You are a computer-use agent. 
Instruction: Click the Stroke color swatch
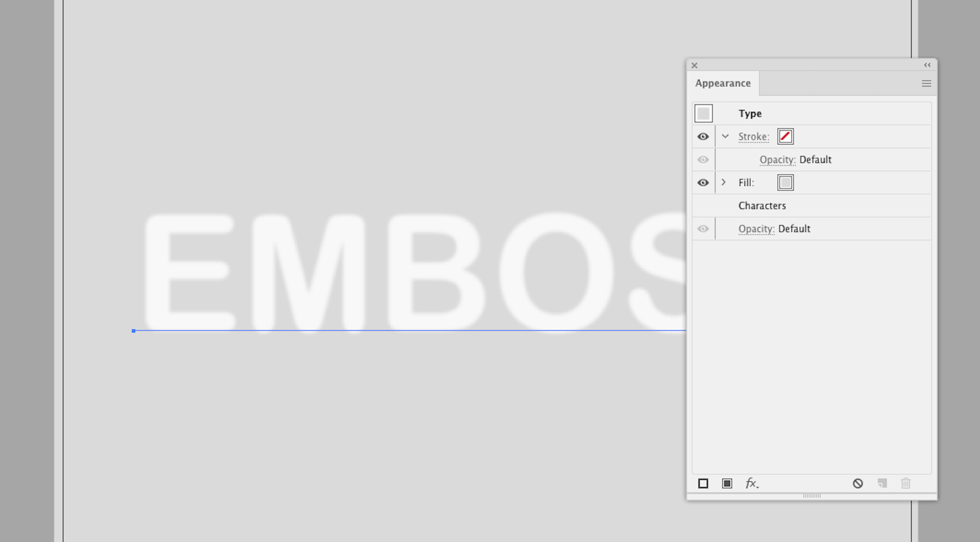point(785,136)
